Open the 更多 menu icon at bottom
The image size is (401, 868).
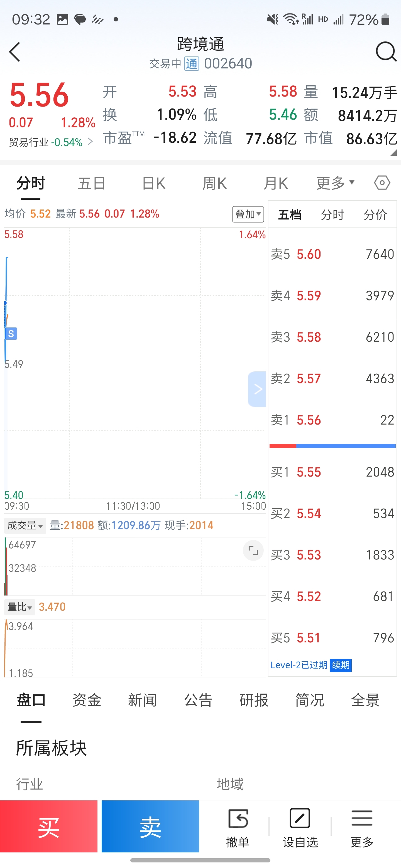click(x=362, y=828)
